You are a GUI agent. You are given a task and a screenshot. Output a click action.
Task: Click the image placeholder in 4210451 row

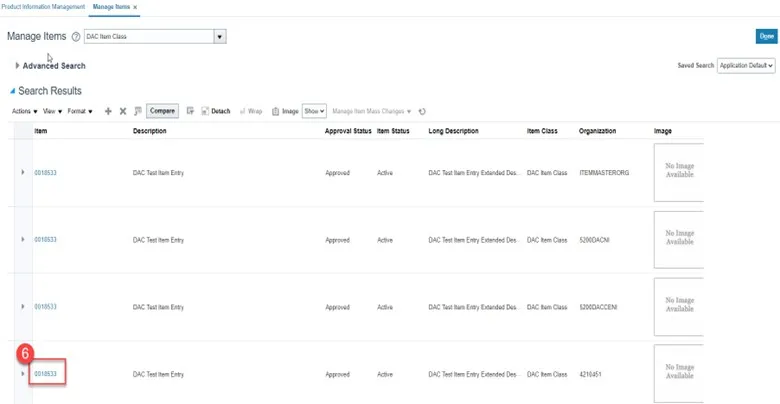[679, 374]
